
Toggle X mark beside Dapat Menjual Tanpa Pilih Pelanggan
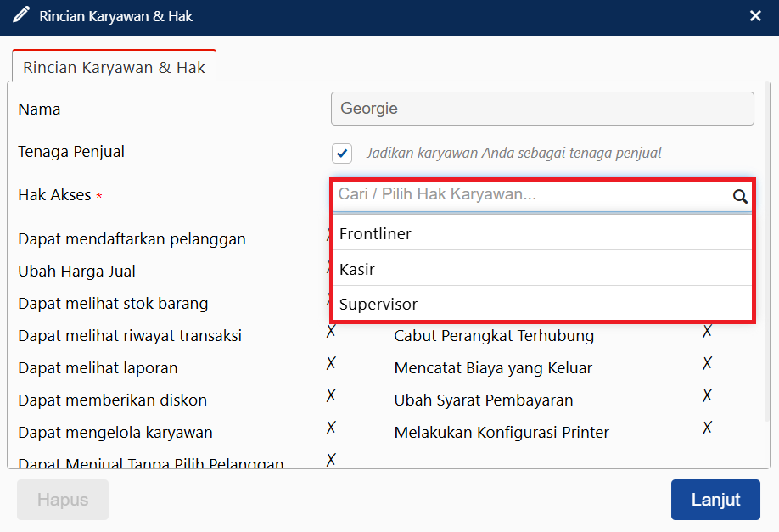[331, 459]
